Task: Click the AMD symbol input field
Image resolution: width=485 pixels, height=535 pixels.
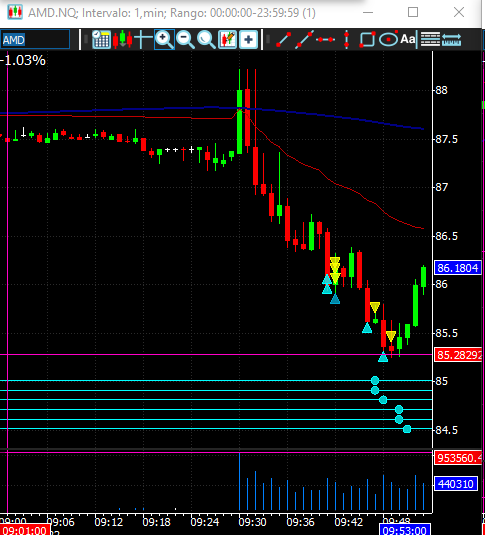Action: tap(35, 40)
